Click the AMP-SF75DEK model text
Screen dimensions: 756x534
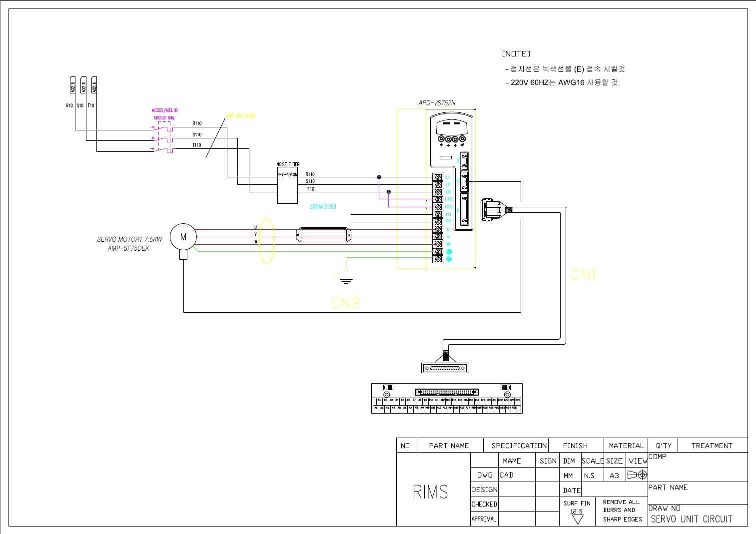[x=128, y=248]
